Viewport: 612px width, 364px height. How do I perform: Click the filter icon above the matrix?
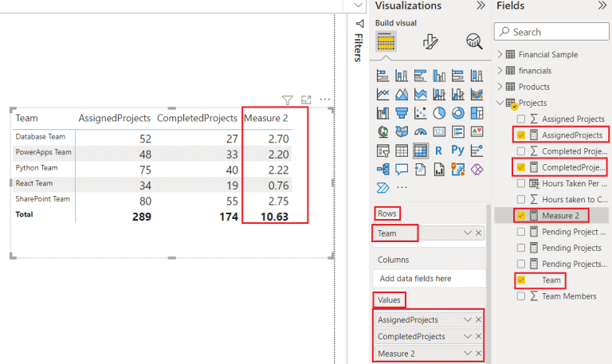point(287,100)
